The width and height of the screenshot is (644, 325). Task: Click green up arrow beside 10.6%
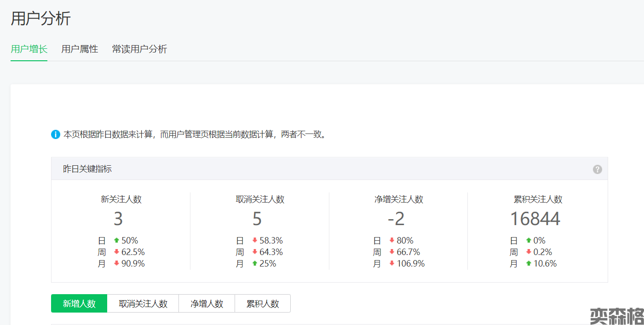pos(529,263)
